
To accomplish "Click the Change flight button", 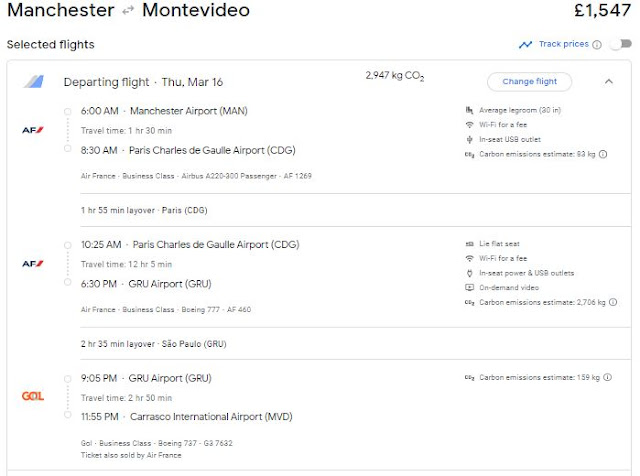I will (x=529, y=82).
